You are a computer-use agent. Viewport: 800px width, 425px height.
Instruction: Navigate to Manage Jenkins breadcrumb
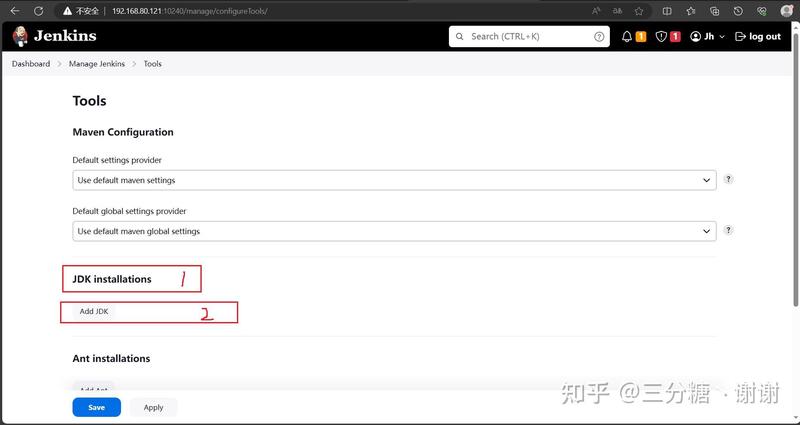coord(97,64)
